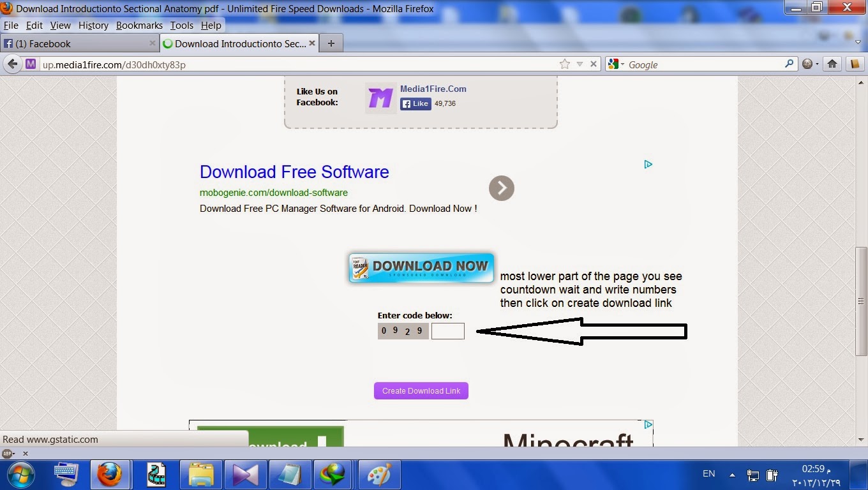868x490 pixels.
Task: Click the AdChoices icon on top ad
Action: click(x=648, y=165)
